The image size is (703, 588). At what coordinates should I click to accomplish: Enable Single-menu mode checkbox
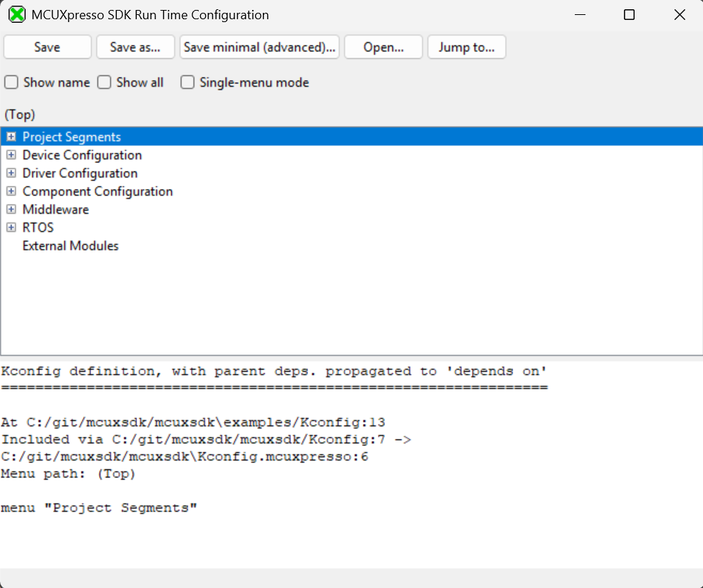point(187,83)
